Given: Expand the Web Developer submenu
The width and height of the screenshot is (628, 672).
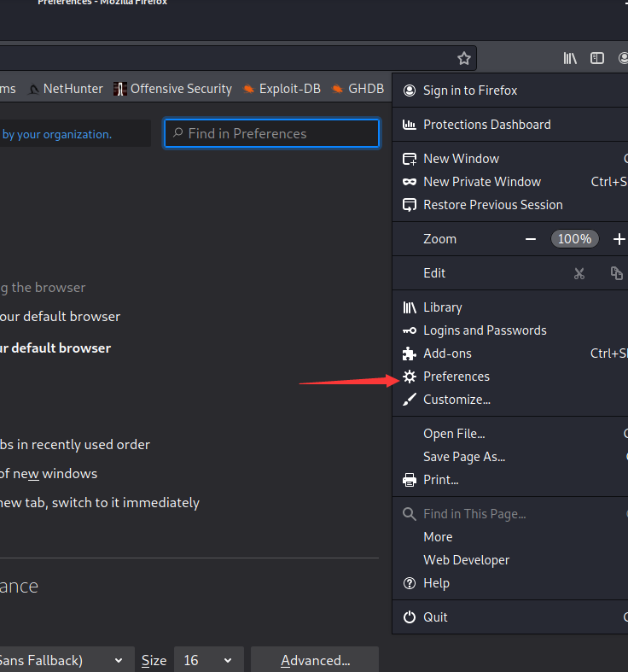Looking at the screenshot, I should pyautogui.click(x=466, y=560).
